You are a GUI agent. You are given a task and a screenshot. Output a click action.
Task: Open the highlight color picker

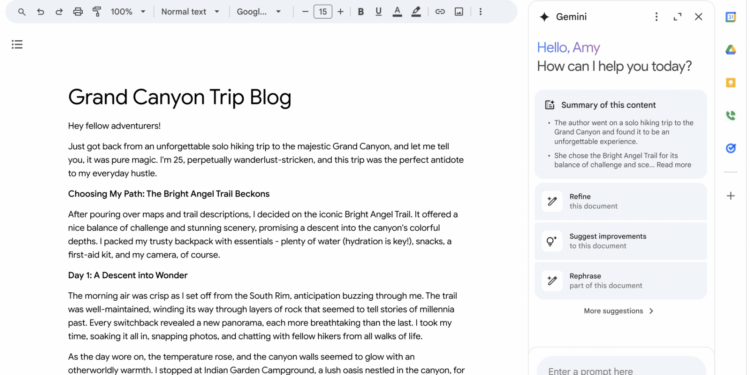416,12
